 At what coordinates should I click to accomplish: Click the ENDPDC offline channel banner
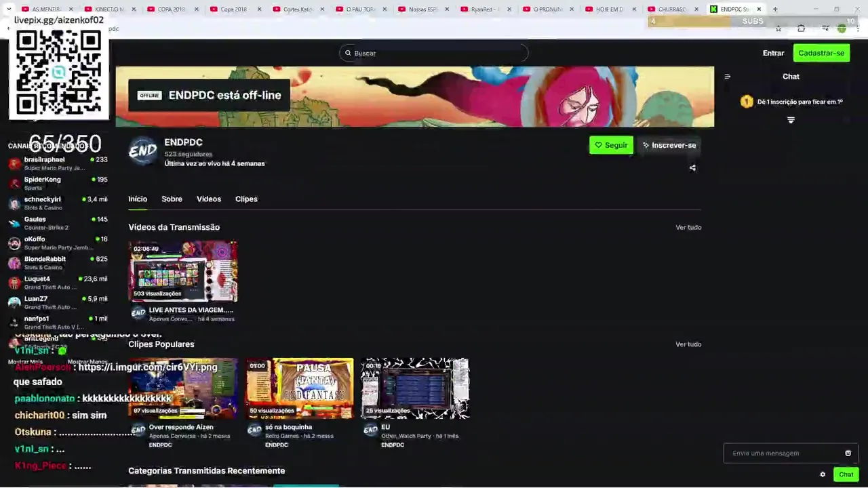(x=414, y=96)
